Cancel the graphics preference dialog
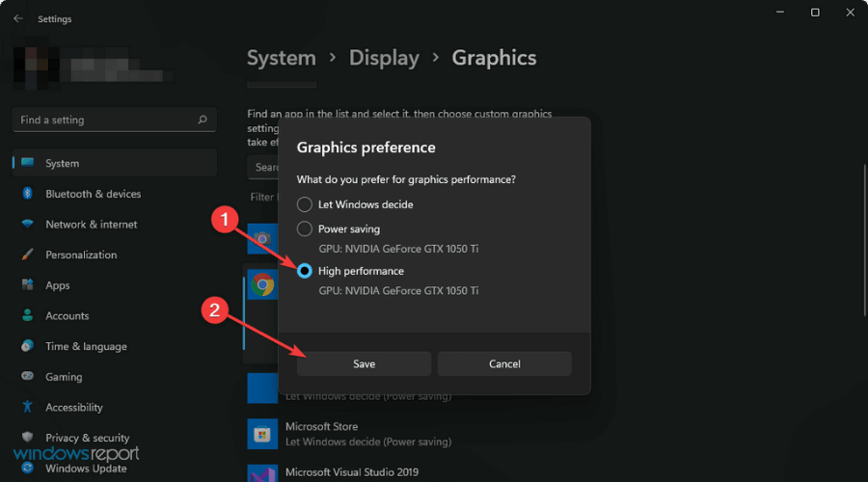868x482 pixels. [504, 363]
